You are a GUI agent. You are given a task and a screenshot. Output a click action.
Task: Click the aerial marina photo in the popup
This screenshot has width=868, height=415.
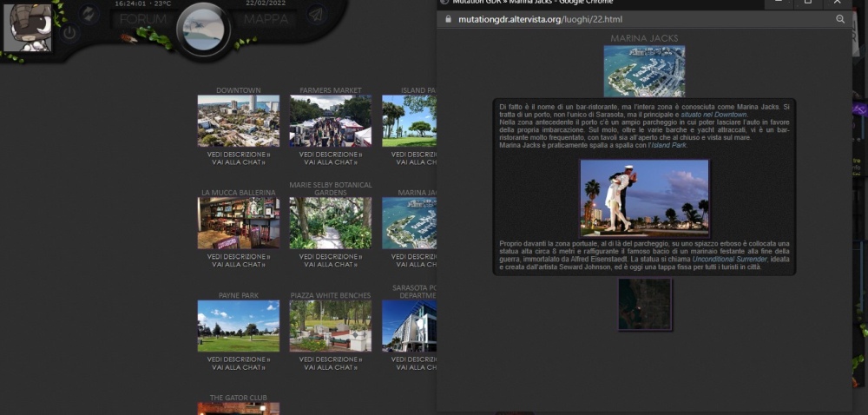pyautogui.click(x=644, y=71)
